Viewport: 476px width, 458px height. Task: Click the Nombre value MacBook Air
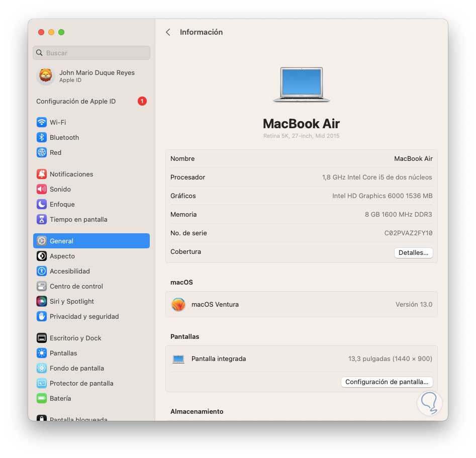413,158
